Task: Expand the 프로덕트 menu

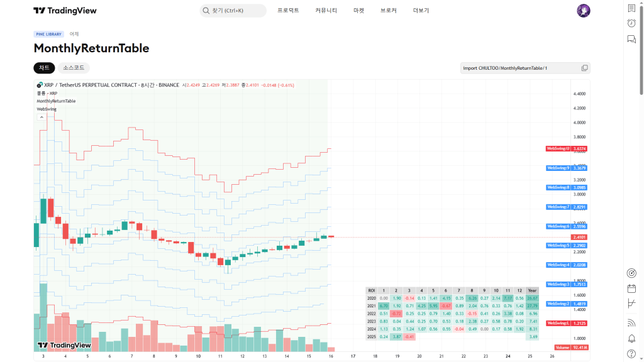Action: click(x=288, y=11)
